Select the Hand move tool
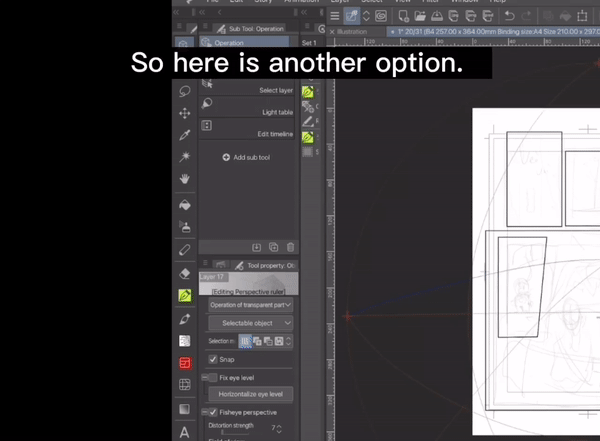Screen dimensions: 600x441 (x=184, y=179)
